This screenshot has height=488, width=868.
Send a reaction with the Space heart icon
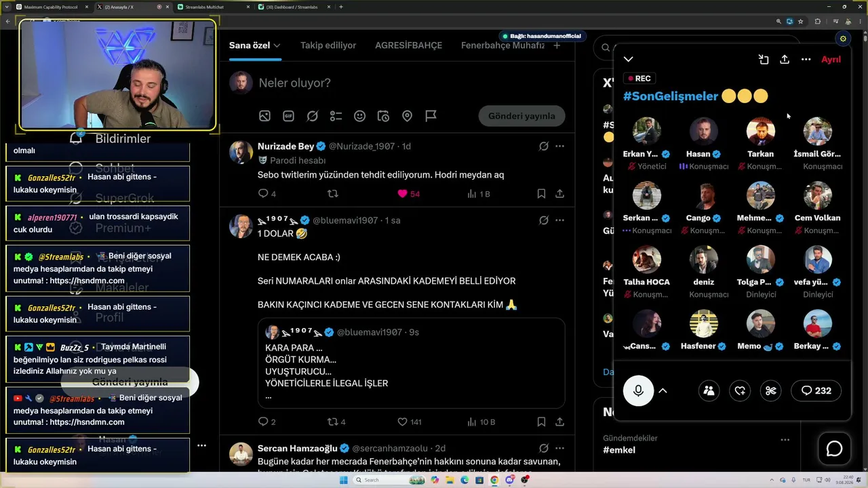point(740,390)
